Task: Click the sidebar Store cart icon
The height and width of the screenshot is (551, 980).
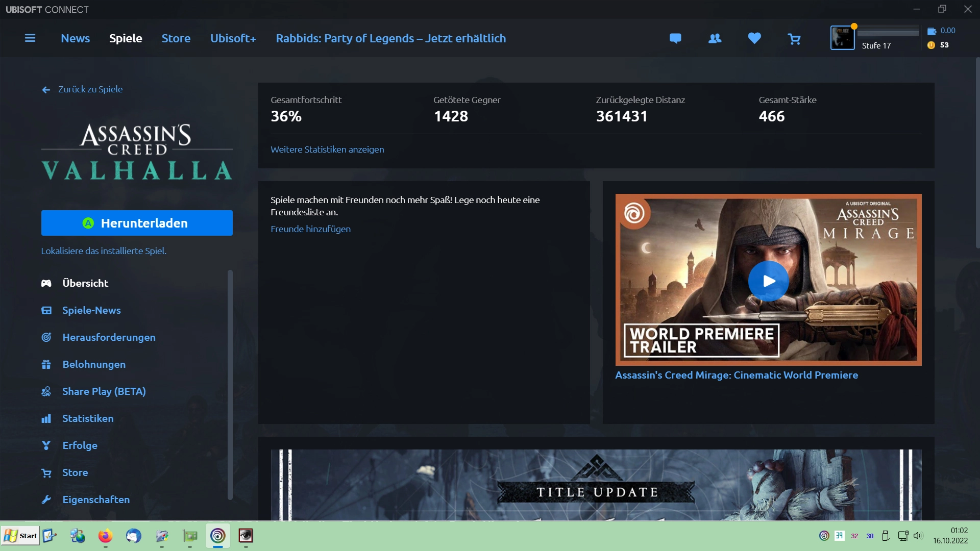Action: pyautogui.click(x=46, y=473)
